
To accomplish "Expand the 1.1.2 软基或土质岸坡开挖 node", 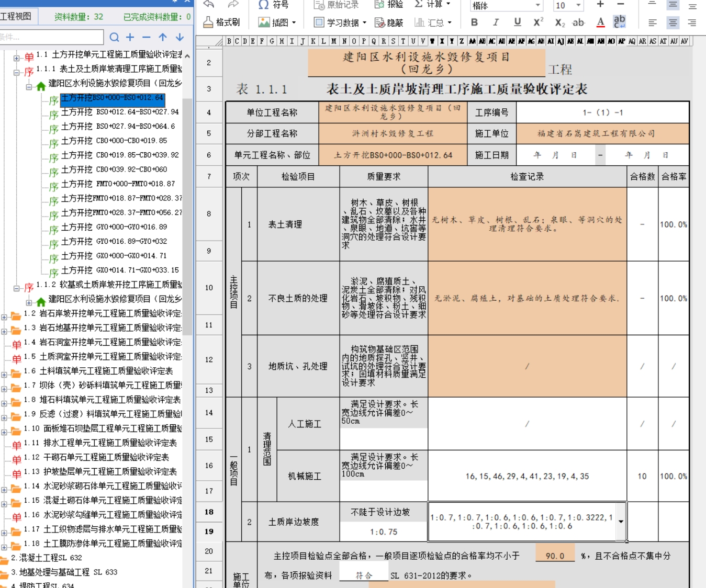I will 17,288.
